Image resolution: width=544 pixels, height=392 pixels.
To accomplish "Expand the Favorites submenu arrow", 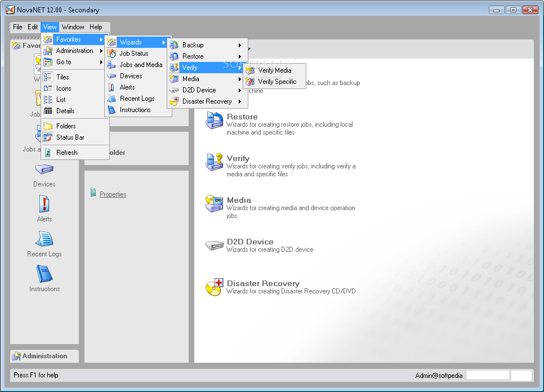I will click(101, 39).
